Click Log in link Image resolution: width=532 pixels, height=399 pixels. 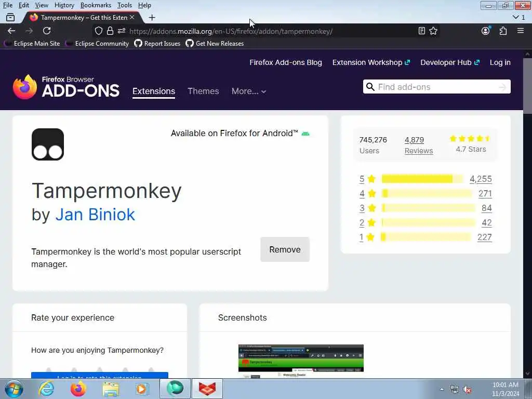tap(500, 62)
